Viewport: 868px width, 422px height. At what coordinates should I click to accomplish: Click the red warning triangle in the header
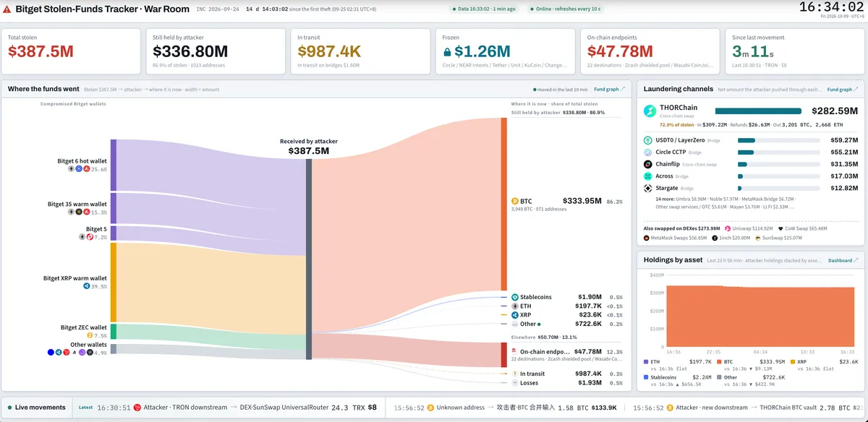(x=7, y=9)
